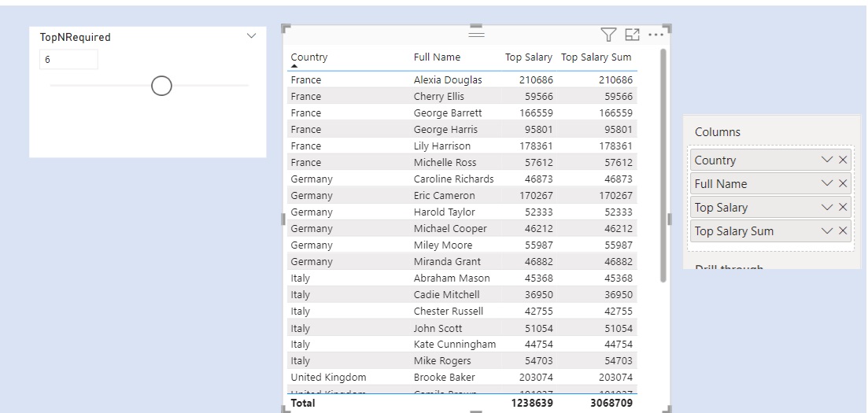Image resolution: width=868 pixels, height=413 pixels.
Task: Grab the drag handle atop the table
Action: [476, 34]
